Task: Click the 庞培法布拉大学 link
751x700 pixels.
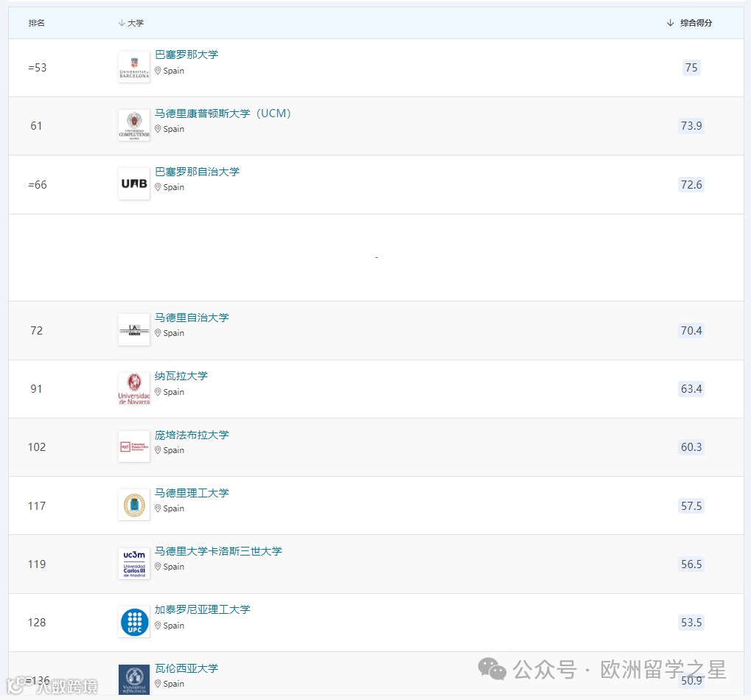Action: [192, 435]
